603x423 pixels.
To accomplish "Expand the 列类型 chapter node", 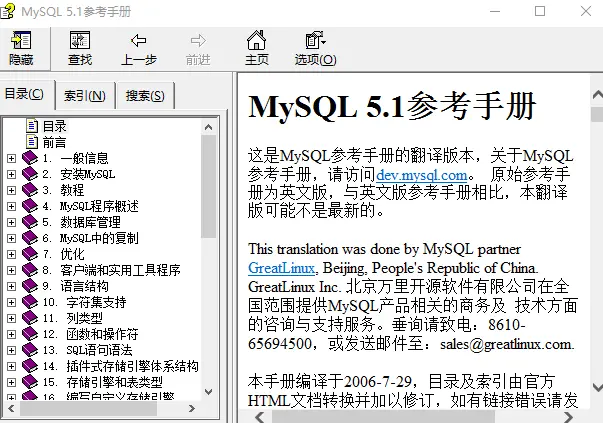I will 11,318.
